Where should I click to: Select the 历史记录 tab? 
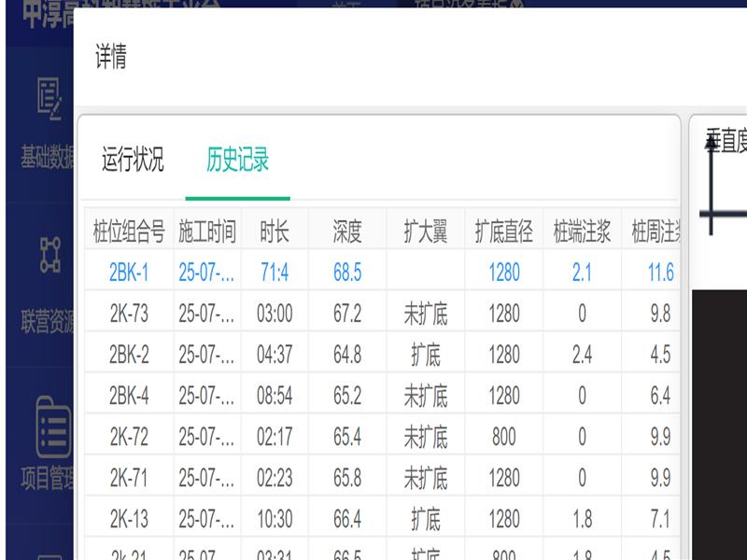(x=237, y=160)
